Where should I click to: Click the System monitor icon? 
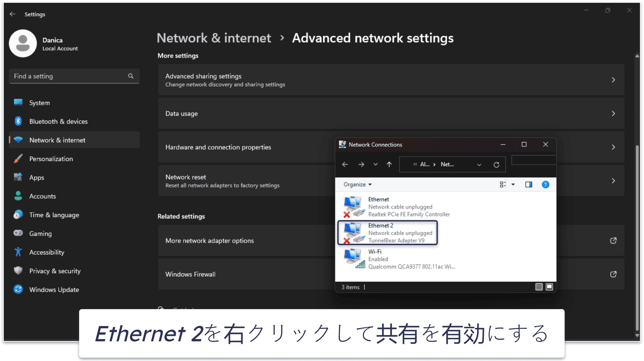pos(18,102)
